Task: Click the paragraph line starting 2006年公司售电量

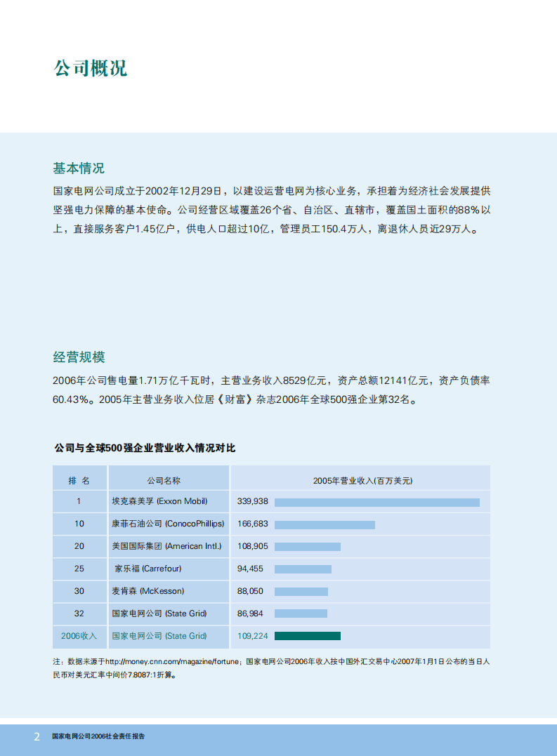Action: pyautogui.click(x=272, y=380)
